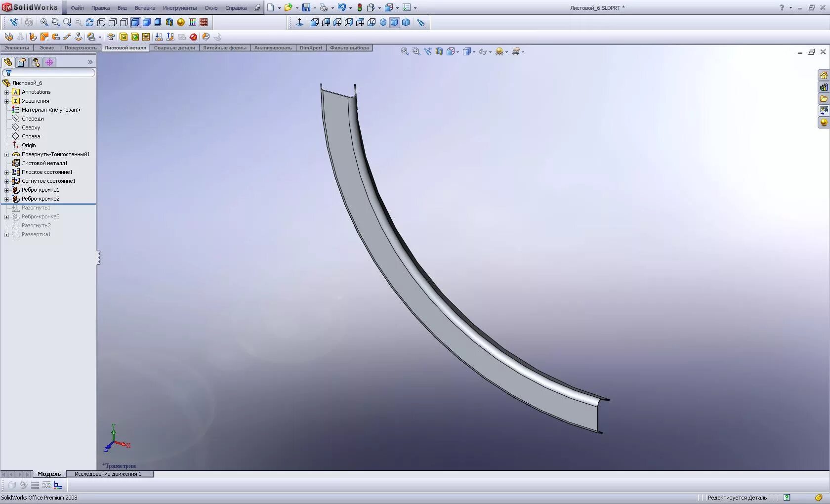Open the New document dropdown arrow
This screenshot has width=830, height=504.
coord(279,7)
